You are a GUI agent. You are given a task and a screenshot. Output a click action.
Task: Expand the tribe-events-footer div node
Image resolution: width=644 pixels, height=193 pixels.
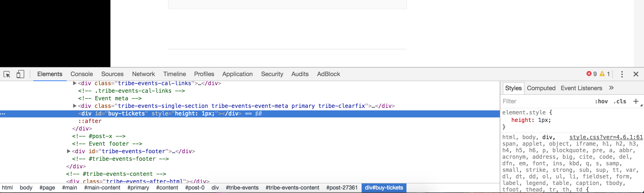point(69,151)
